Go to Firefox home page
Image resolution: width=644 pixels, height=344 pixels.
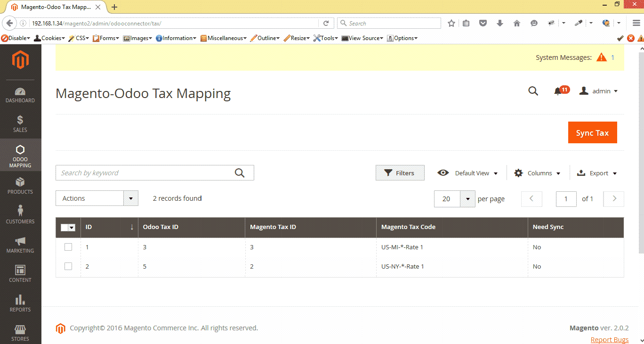coord(517,23)
